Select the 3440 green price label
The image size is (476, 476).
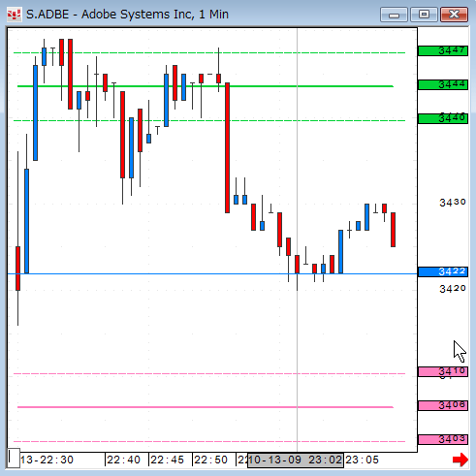[443, 118]
